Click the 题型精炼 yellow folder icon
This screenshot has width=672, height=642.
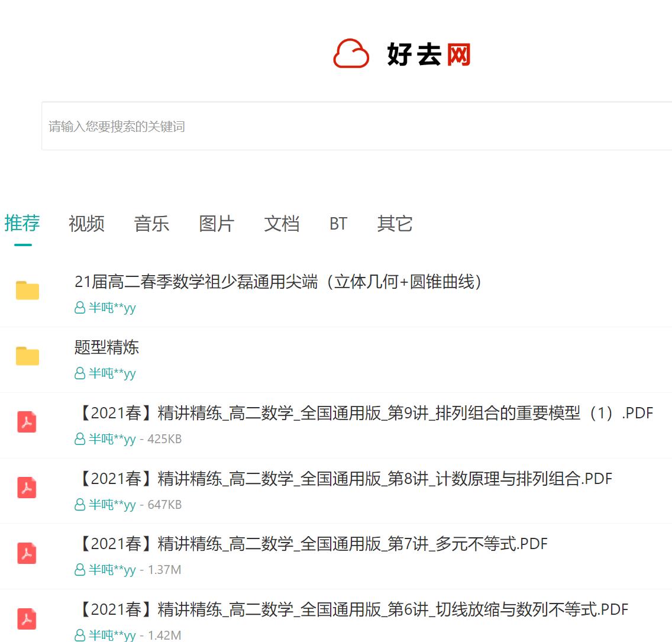(x=27, y=355)
